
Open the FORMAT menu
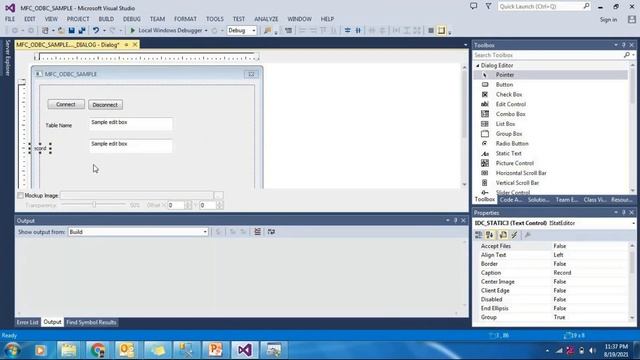(x=185, y=19)
